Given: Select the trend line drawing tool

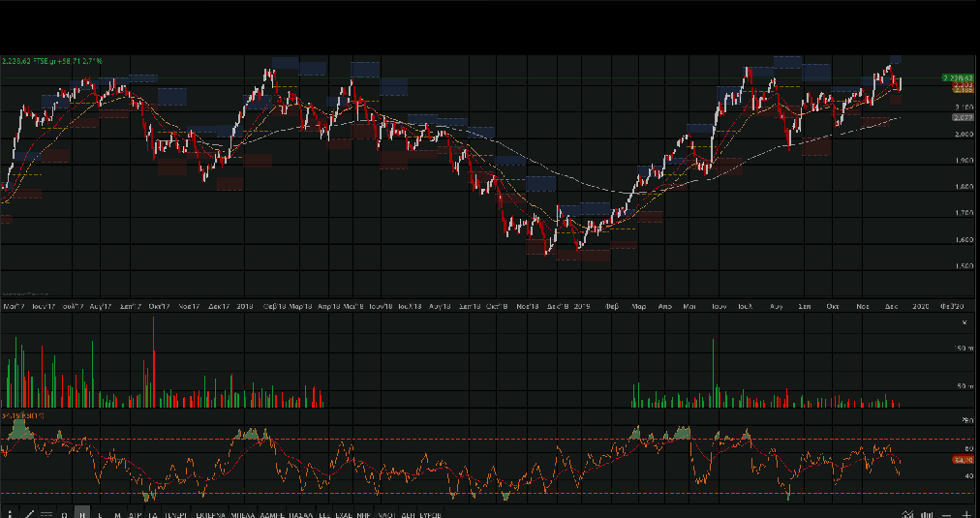Looking at the screenshot, I should [28, 513].
